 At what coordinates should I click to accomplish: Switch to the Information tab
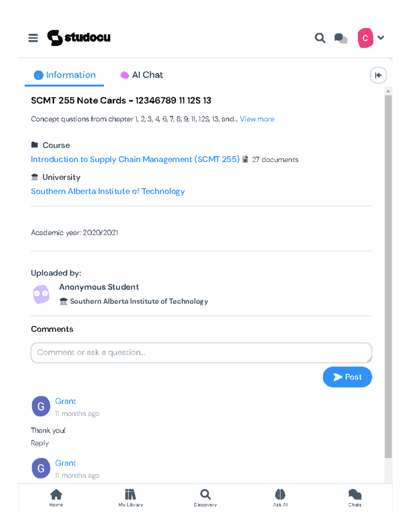tap(64, 75)
